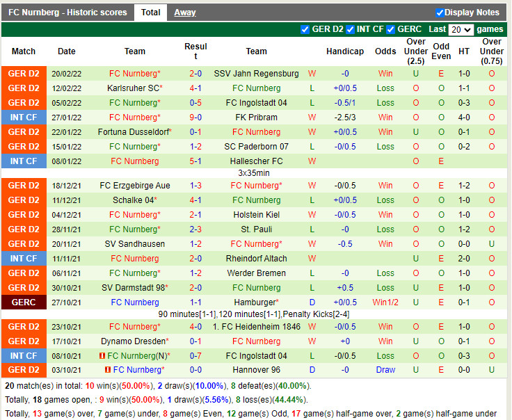Open the Schalke 04 team link
The width and height of the screenshot is (512, 420).
134,200
